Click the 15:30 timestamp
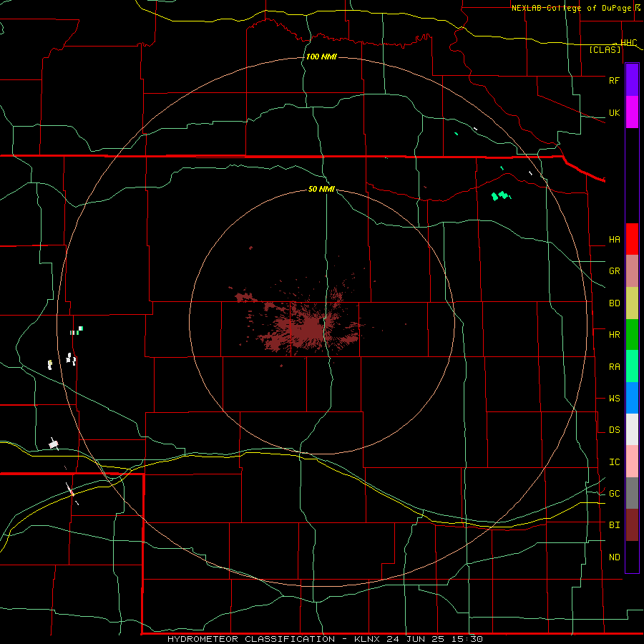Image resolution: width=644 pixels, height=644 pixels. [468, 639]
